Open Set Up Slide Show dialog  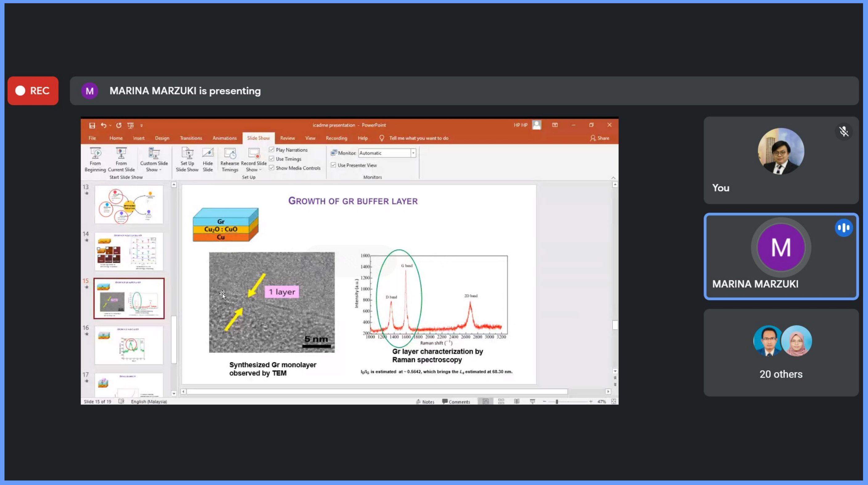(x=187, y=154)
